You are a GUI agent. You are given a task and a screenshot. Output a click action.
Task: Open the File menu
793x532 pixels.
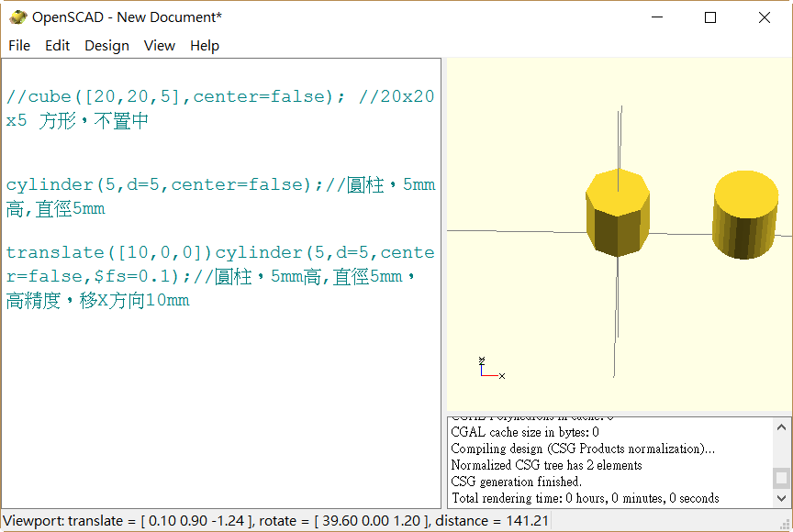tap(19, 46)
